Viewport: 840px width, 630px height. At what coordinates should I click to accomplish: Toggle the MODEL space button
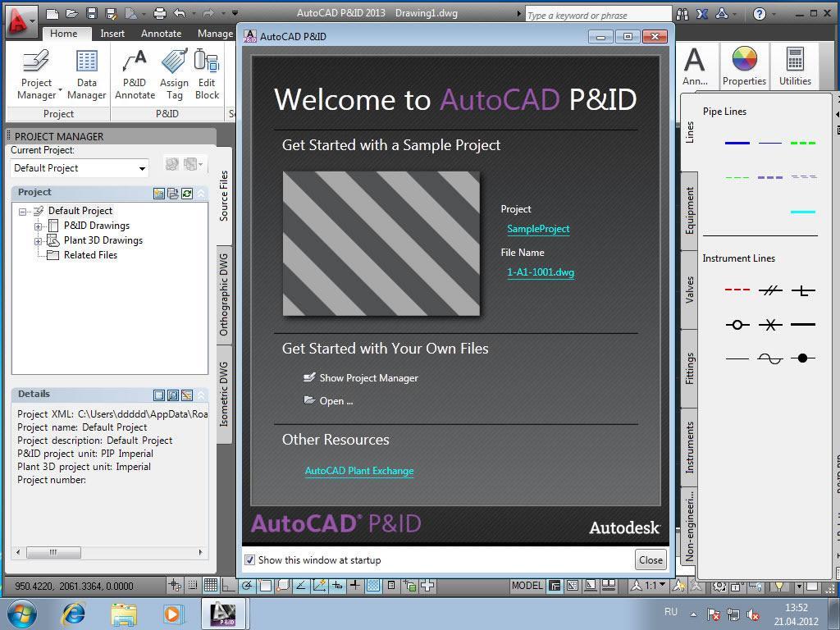527,586
